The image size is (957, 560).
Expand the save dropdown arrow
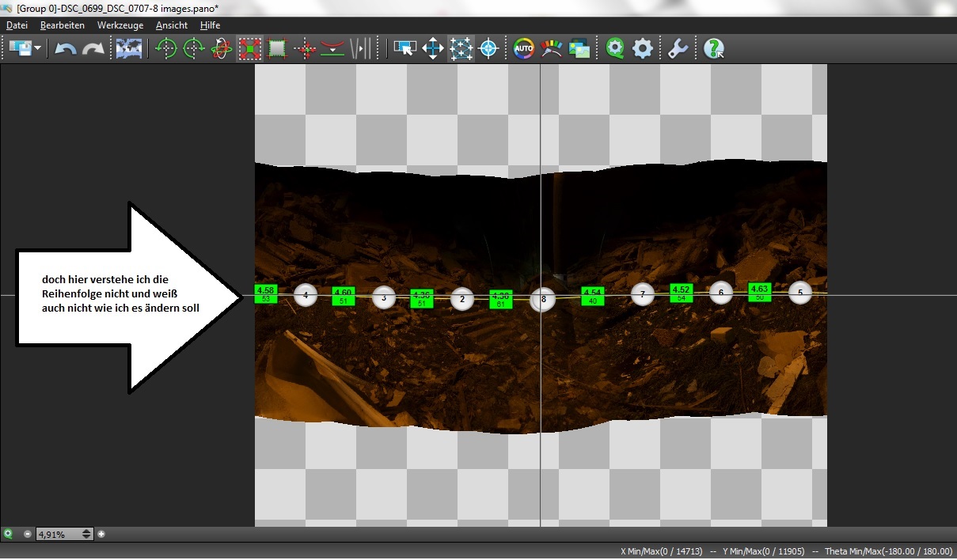coord(38,49)
